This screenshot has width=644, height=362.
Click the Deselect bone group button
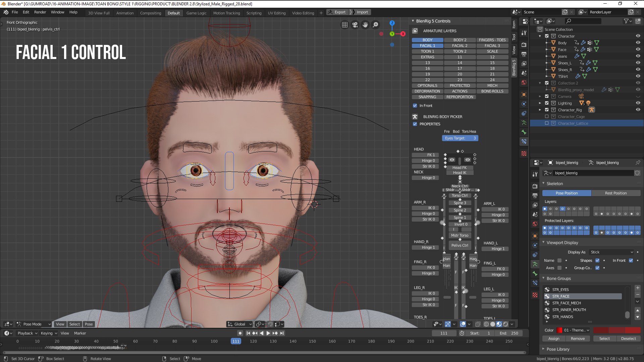pos(629,339)
